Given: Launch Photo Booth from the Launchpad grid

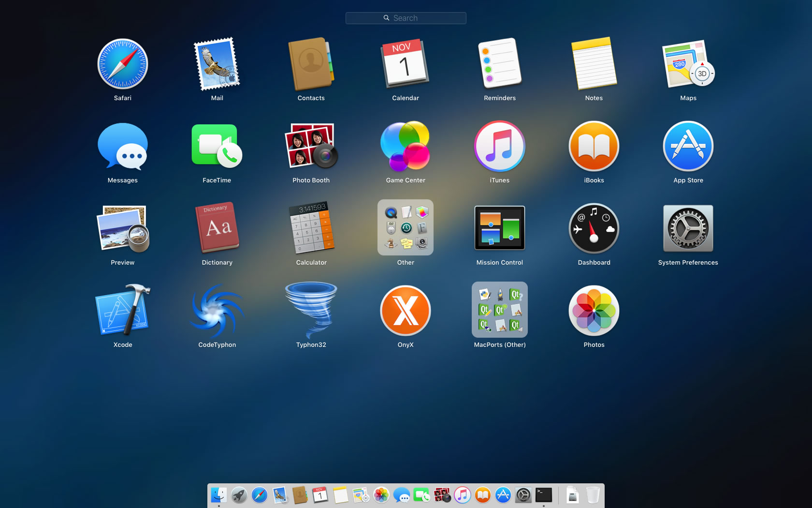Looking at the screenshot, I should (311, 146).
